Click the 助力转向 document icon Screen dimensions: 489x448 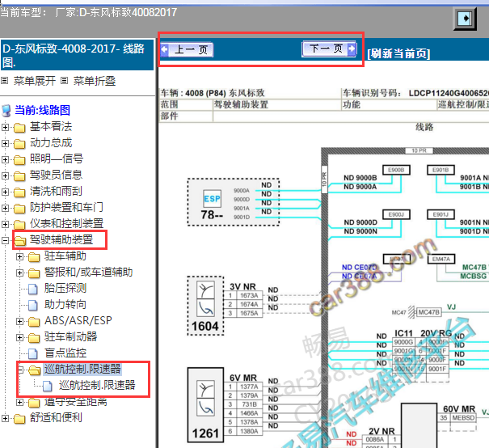33,306
